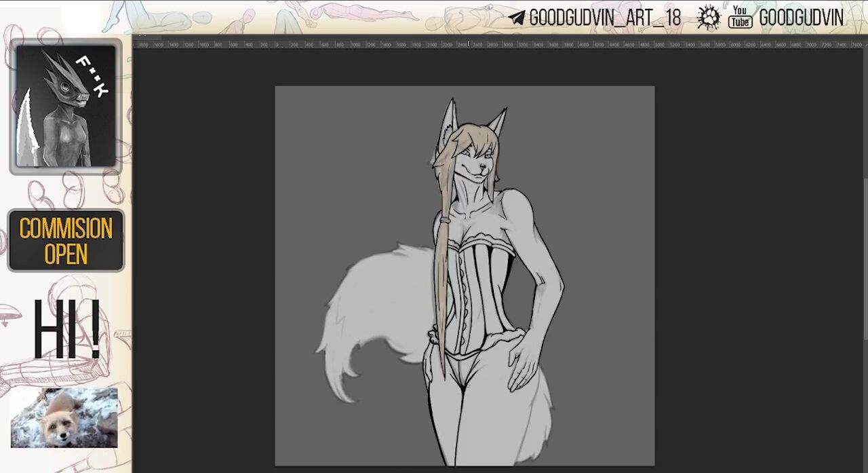Click the Telegram paper plane icon
The height and width of the screenshot is (473, 868).
517,18
